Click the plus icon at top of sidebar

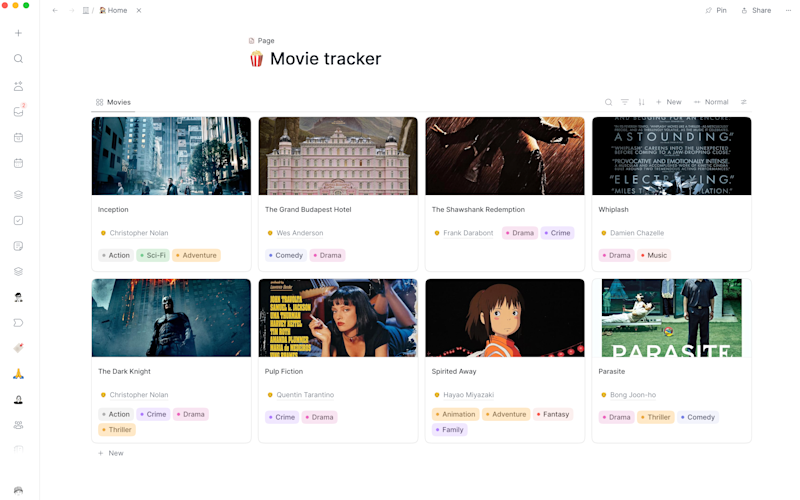coord(18,33)
